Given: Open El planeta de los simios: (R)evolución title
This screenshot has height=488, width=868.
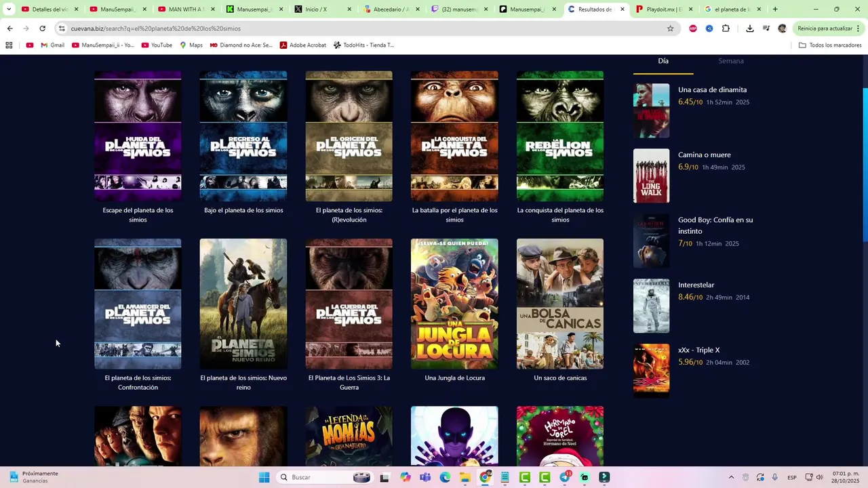Looking at the screenshot, I should (x=349, y=215).
